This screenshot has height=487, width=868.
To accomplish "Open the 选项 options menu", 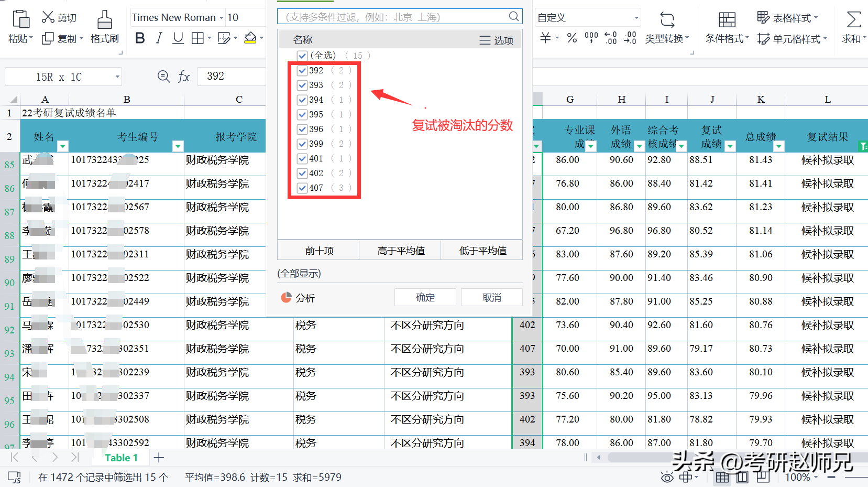I will point(496,40).
